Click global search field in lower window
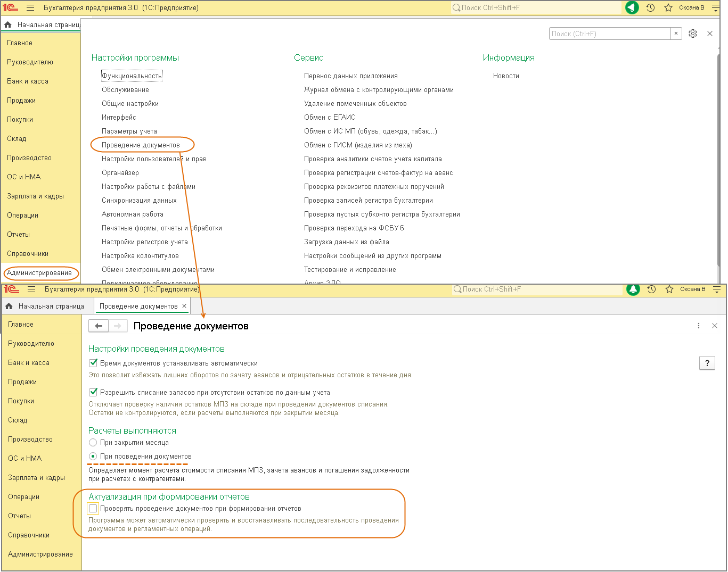The height and width of the screenshot is (572, 728). (x=537, y=289)
